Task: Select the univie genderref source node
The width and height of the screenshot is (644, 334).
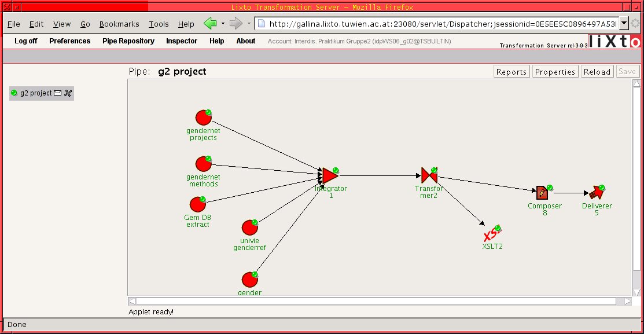Action: (x=249, y=227)
